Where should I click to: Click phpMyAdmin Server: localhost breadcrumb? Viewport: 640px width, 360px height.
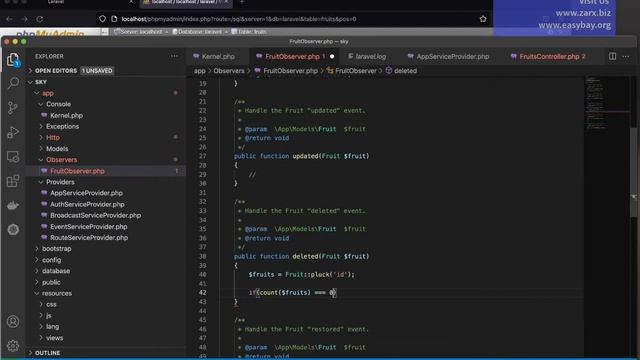[x=140, y=31]
